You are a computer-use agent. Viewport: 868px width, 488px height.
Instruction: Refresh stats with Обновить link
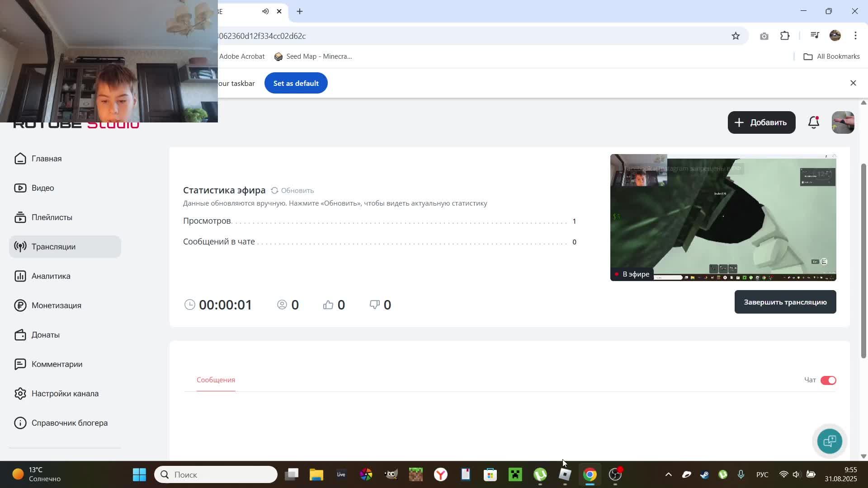click(292, 191)
